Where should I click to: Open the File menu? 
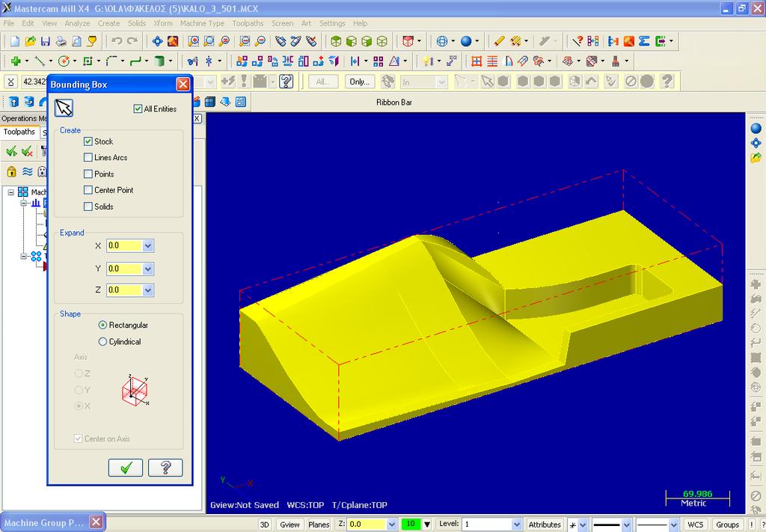[x=9, y=23]
